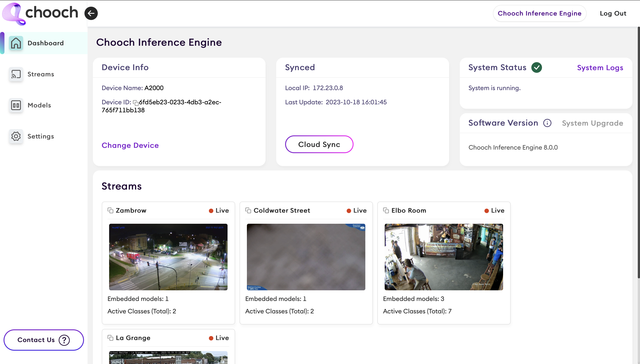Click the Settings gear icon
640x364 pixels.
[16, 136]
